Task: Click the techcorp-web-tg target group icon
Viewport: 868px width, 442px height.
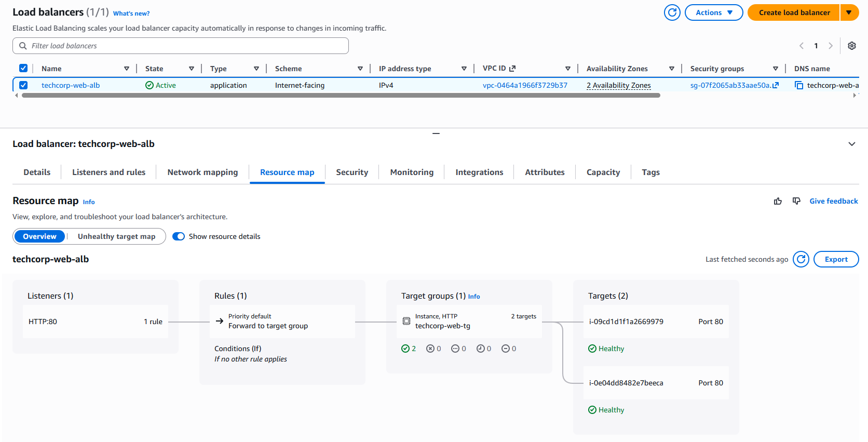Action: click(406, 321)
